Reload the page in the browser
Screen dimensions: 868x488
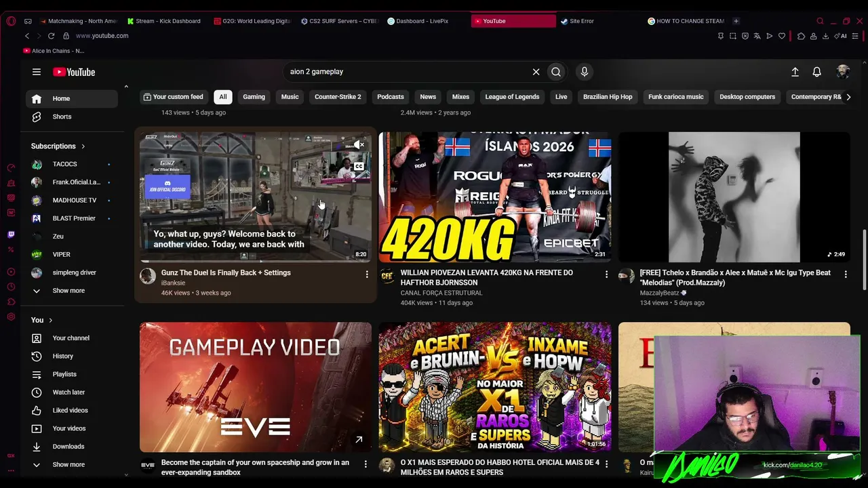pos(51,36)
